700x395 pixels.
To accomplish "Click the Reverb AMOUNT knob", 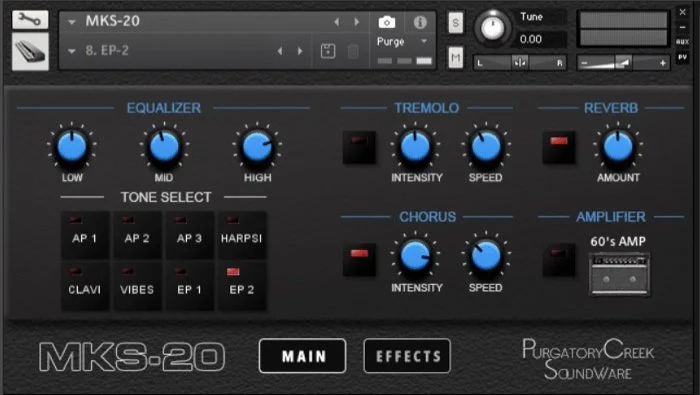I will coord(618,146).
